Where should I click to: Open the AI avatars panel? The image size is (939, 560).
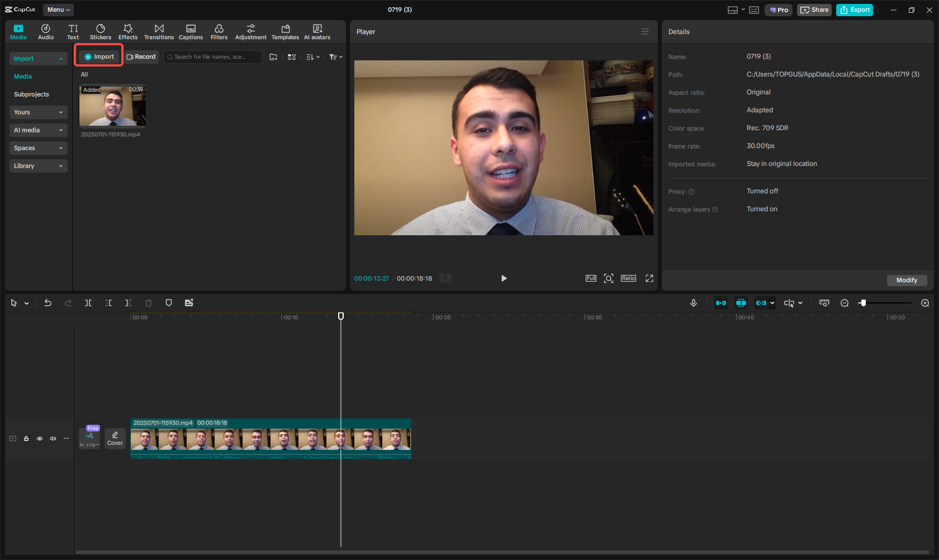(317, 31)
